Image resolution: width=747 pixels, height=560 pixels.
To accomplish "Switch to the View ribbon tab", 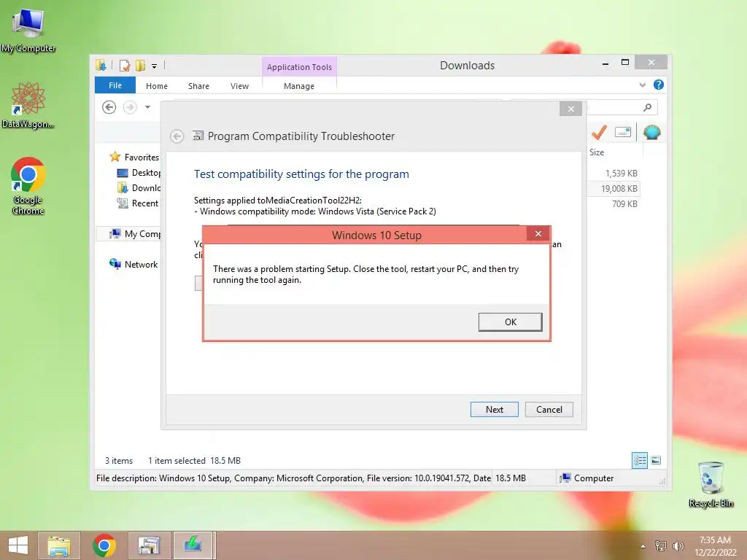I will click(239, 86).
